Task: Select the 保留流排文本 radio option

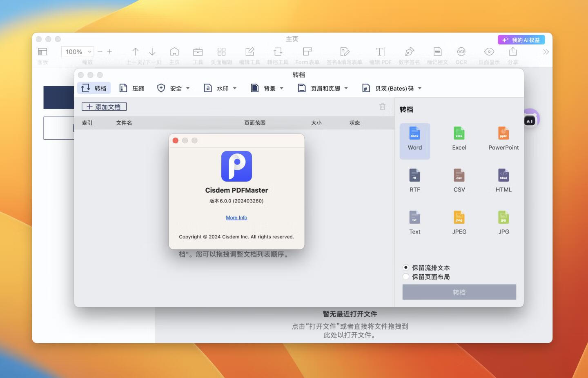Action: [405, 268]
